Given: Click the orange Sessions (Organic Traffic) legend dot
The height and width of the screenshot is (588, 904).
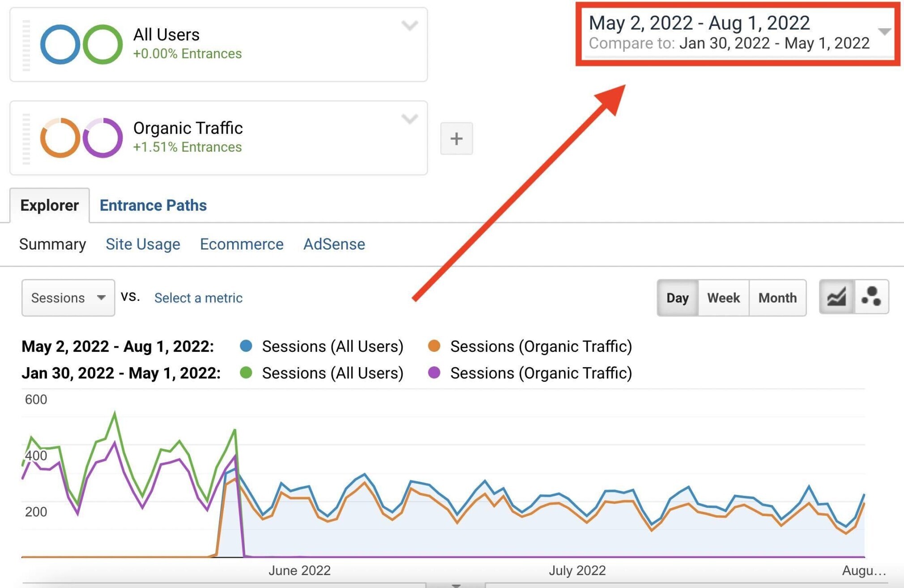Looking at the screenshot, I should tap(434, 346).
